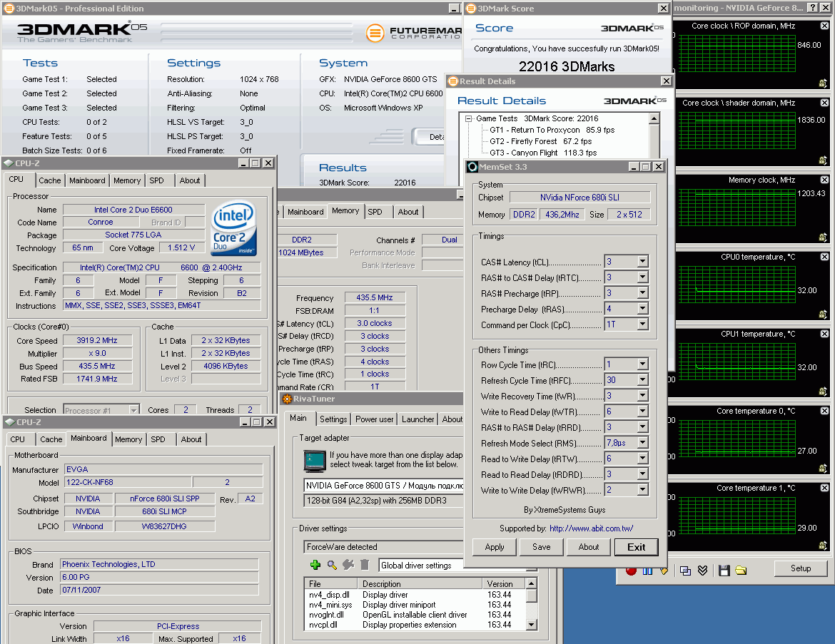Toggle lock icon on Memory clock graph

coord(823,237)
